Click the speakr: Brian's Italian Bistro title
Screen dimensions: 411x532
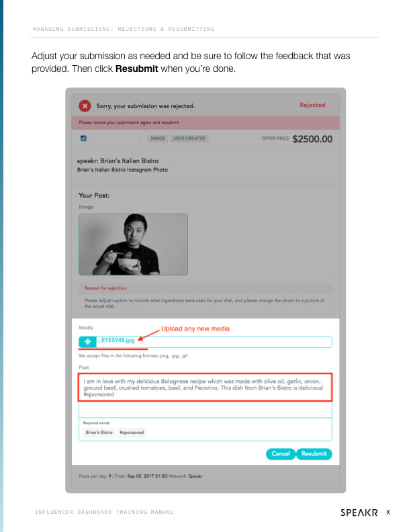coord(118,161)
